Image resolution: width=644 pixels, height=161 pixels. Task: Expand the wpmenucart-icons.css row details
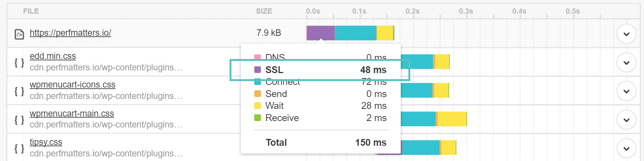[626, 91]
